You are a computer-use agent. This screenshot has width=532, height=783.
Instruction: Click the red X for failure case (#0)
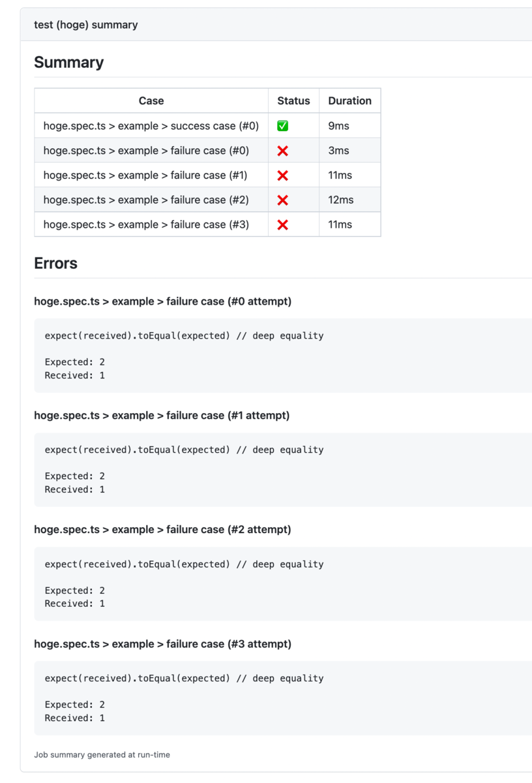(x=282, y=151)
